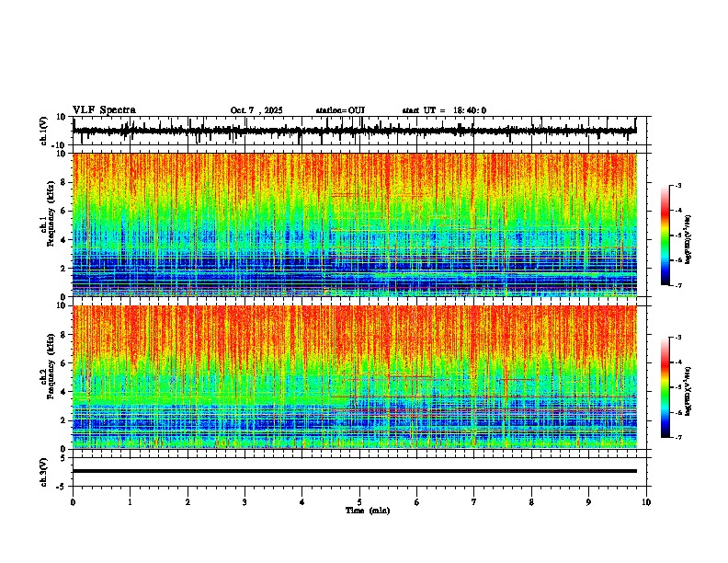The image size is (728, 563).
Task: Click the "-3" label on ch.1 colorbar
Action: pyautogui.click(x=677, y=185)
